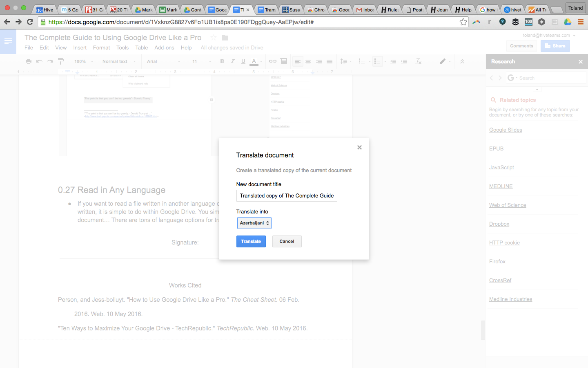Image resolution: width=588 pixels, height=368 pixels.
Task: Click the Google Drive extension icon
Action: click(x=568, y=22)
